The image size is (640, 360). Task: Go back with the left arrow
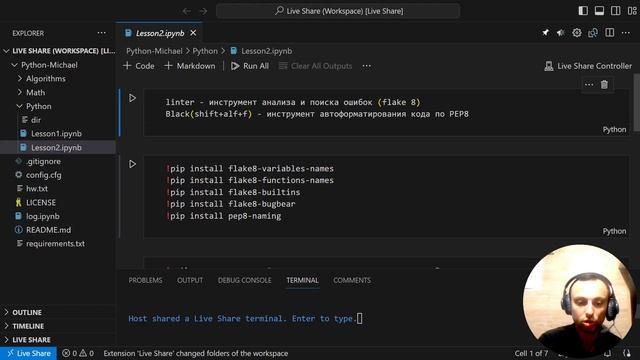pos(187,11)
